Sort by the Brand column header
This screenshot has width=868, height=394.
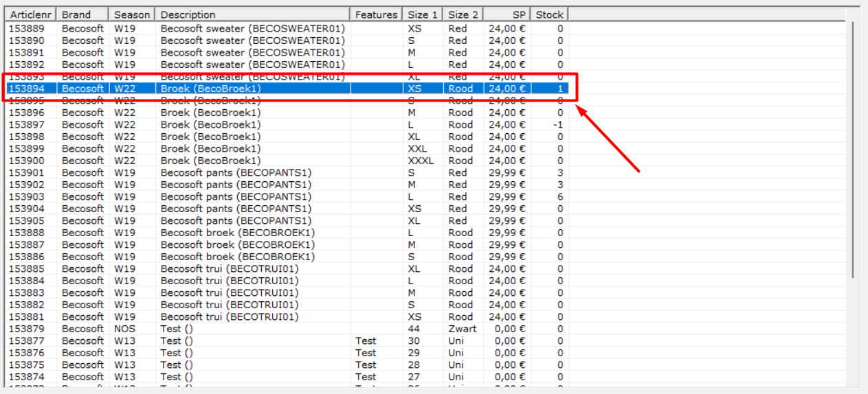click(82, 14)
